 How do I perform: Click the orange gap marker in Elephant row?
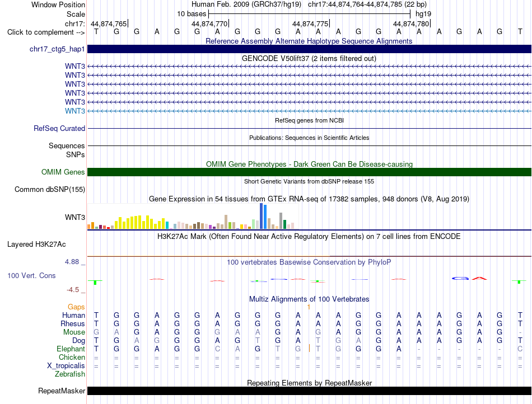click(309, 349)
